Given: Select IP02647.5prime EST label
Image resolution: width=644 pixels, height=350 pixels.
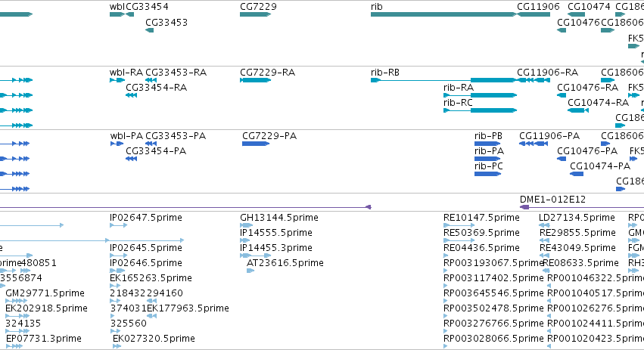Looking at the screenshot, I should [146, 218].
